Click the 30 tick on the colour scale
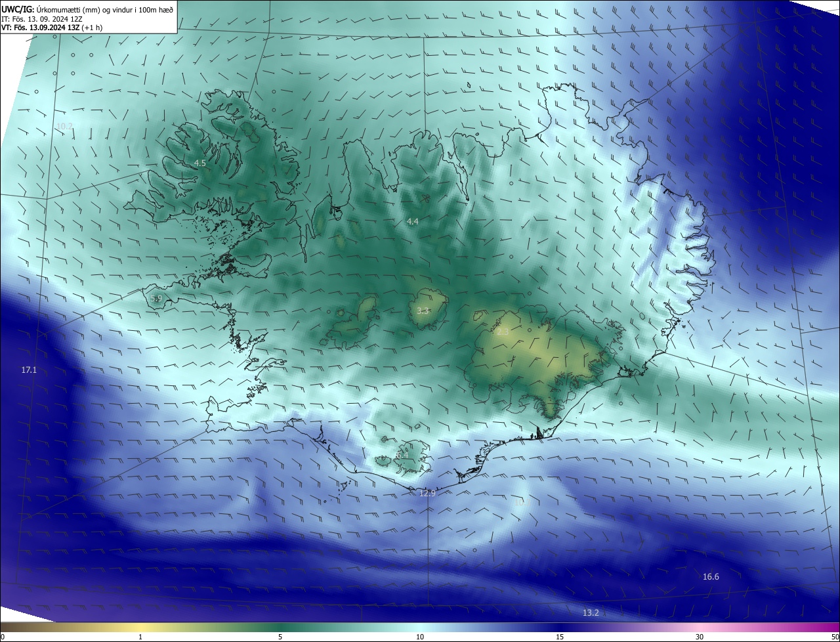The height and width of the screenshot is (642, 840). tap(700, 637)
